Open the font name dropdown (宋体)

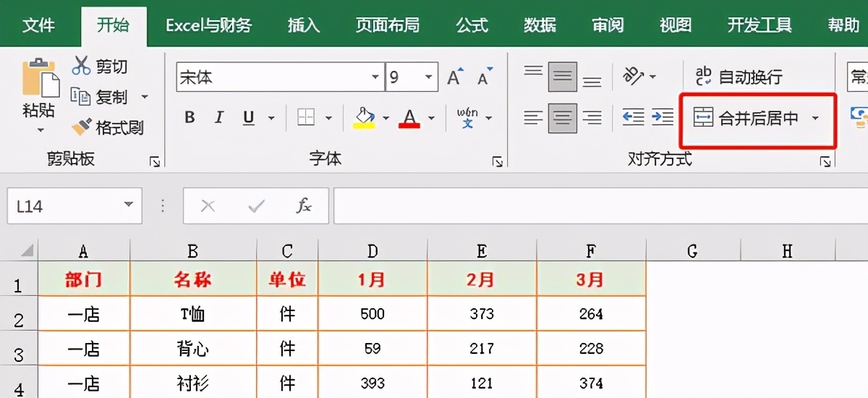click(375, 77)
